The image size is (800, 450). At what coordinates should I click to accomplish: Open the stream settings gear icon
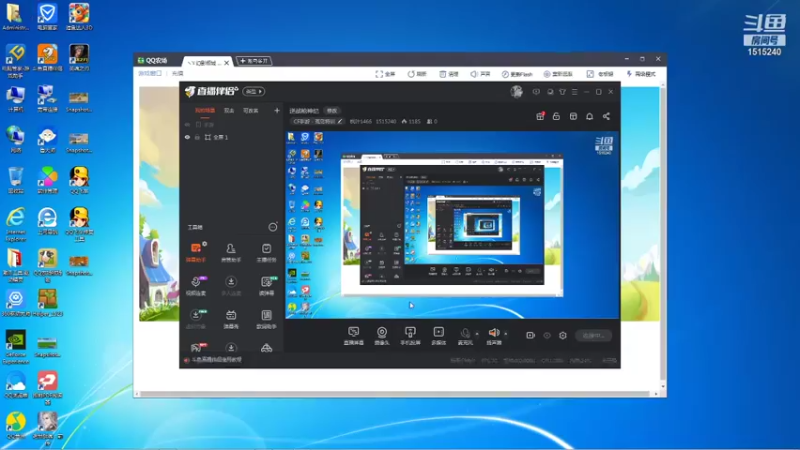(563, 336)
